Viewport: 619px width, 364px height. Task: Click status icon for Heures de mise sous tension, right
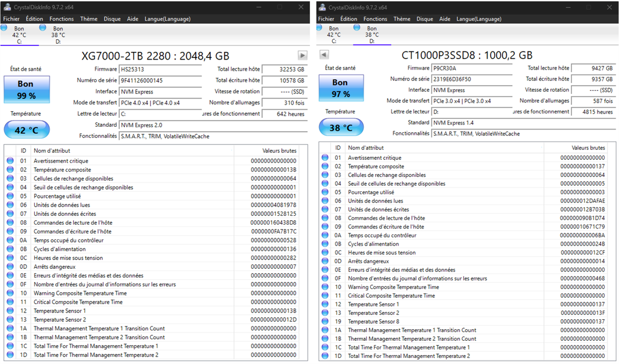coord(325,252)
